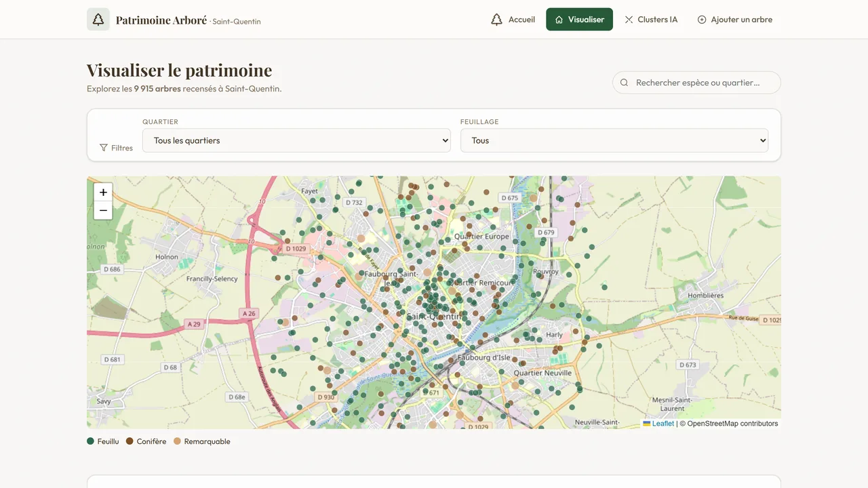Click the Holnon town label on map
Image resolution: width=868 pixels, height=488 pixels.
tap(167, 257)
